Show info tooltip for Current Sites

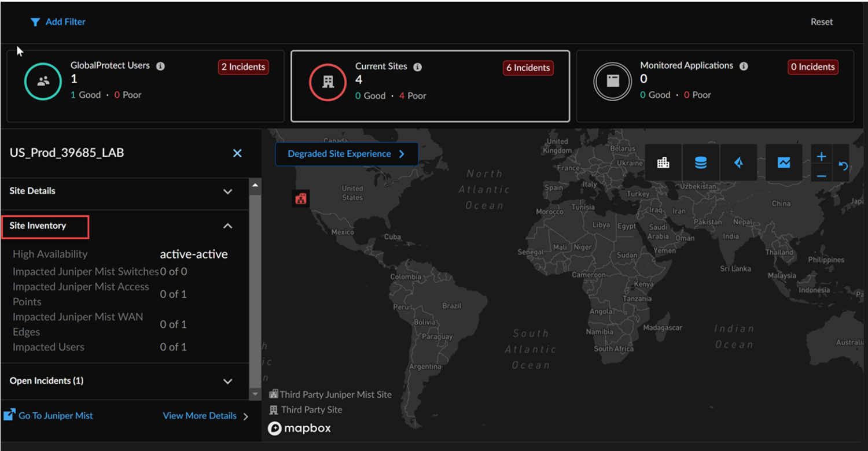point(417,66)
